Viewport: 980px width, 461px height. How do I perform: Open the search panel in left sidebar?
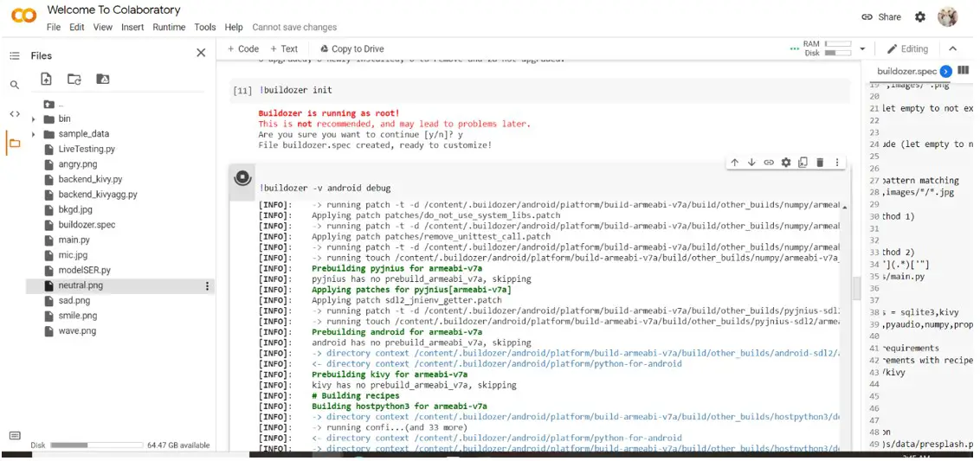click(15, 85)
